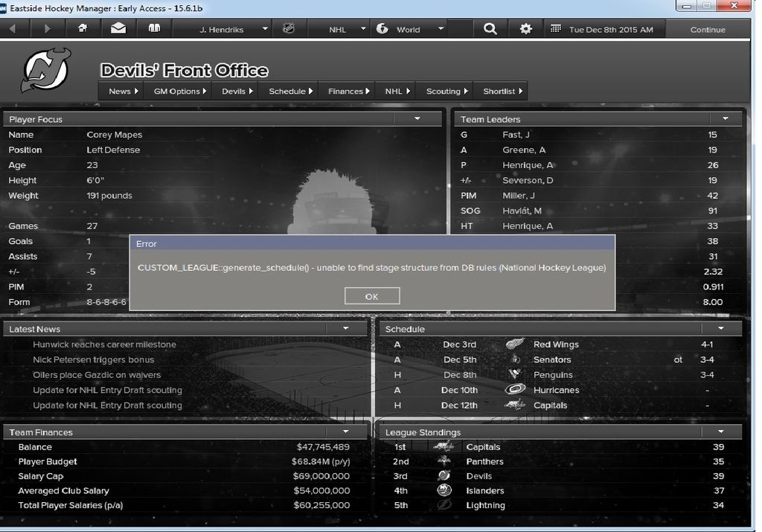Viewport: 762px width, 532px height.
Task: Open the Shortlist menu
Action: [501, 91]
